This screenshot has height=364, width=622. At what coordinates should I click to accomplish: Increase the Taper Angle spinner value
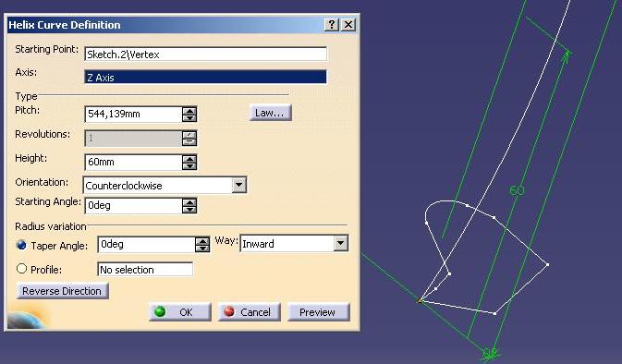click(202, 241)
